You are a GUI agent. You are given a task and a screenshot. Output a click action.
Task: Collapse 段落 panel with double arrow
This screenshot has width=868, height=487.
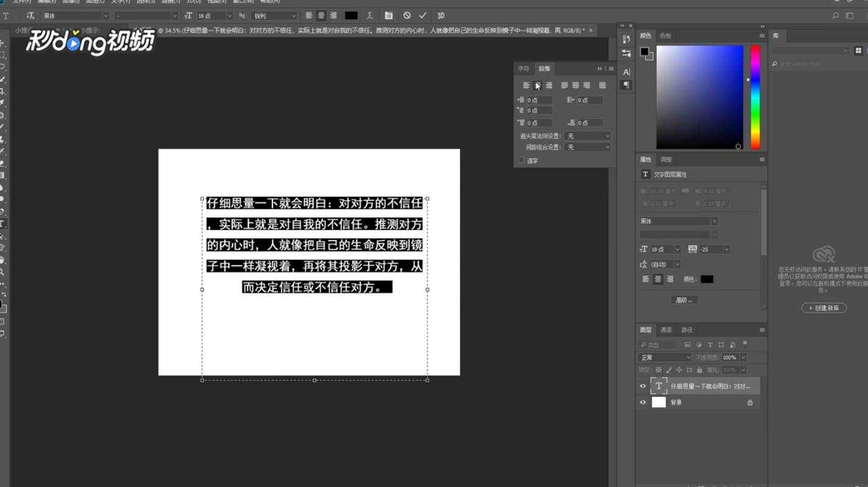point(600,69)
